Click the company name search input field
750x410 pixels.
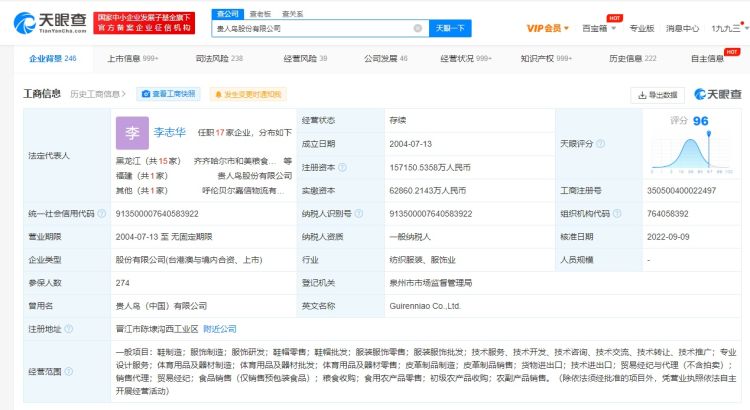317,29
